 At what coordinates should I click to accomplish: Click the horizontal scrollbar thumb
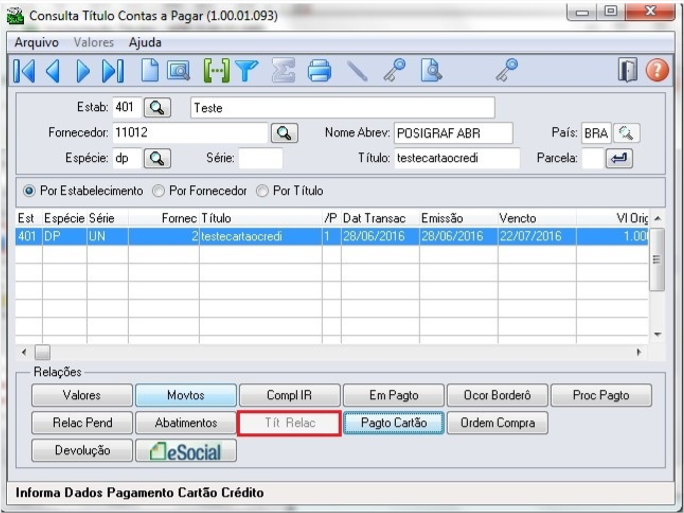pos(42,352)
